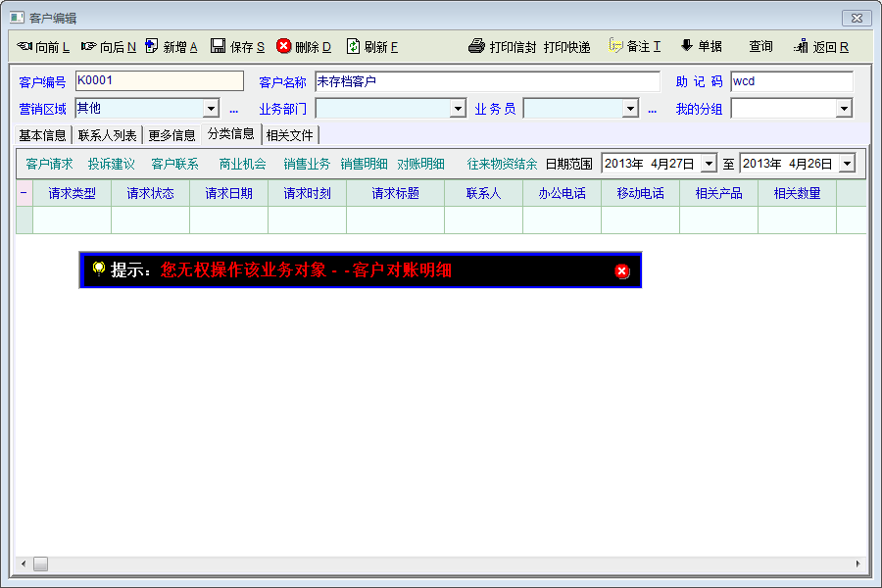Open 备注 notes from the toolbar
This screenshot has height=588, width=882.
[615, 46]
